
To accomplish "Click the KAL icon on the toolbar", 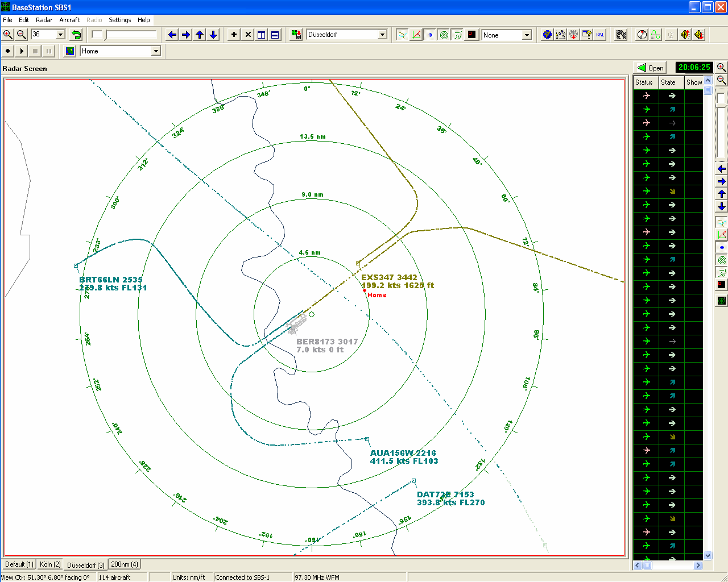I will click(601, 35).
